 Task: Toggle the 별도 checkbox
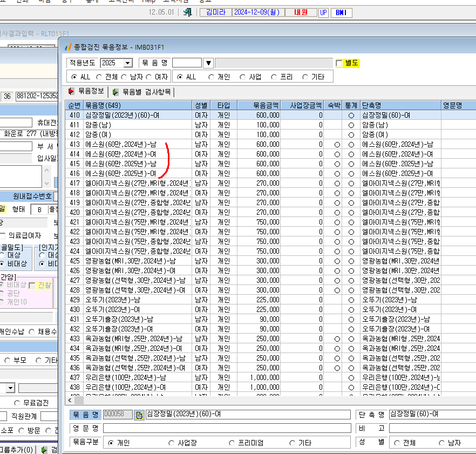(x=339, y=63)
